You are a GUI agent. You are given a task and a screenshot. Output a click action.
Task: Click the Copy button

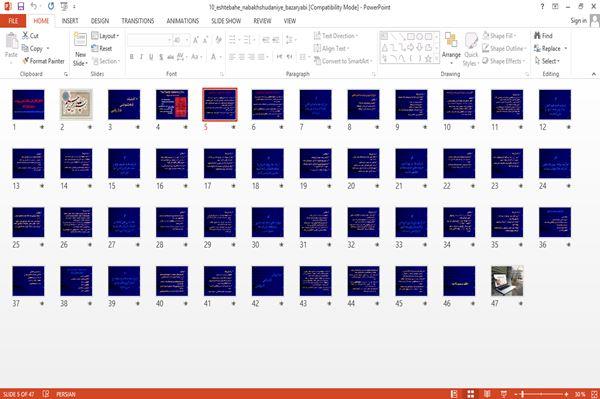click(32, 48)
